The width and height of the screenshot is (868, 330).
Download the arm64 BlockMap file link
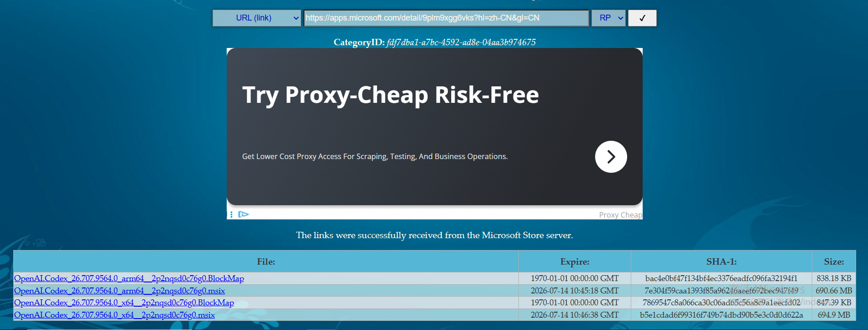129,278
